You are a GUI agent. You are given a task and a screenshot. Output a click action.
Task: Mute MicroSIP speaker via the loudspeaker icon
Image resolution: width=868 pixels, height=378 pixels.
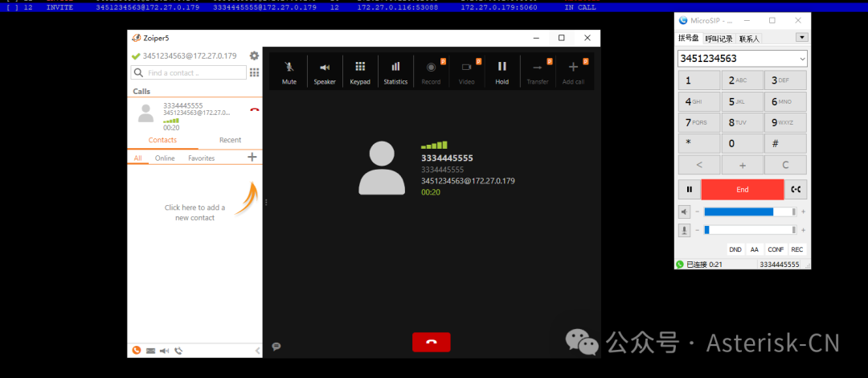click(686, 212)
